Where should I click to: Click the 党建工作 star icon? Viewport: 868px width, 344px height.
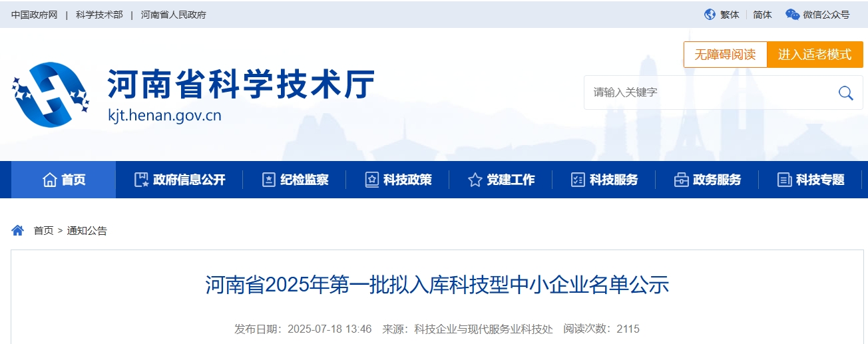point(475,180)
